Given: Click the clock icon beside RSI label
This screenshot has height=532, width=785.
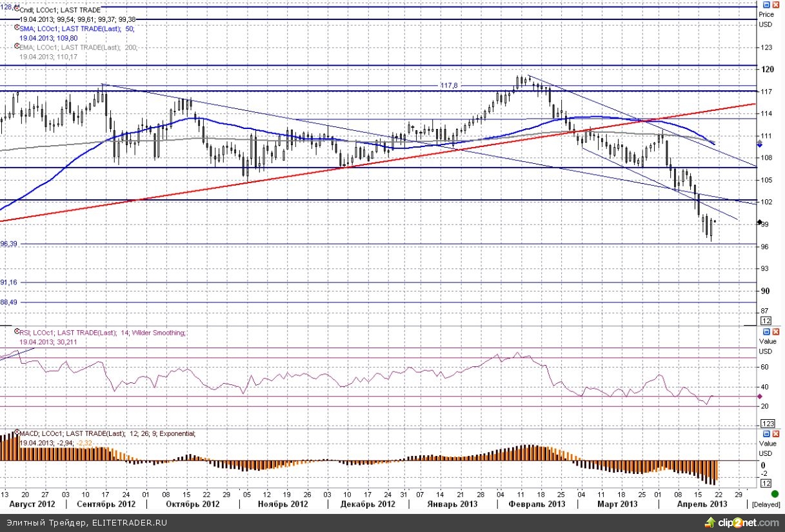Looking at the screenshot, I should coord(16,333).
